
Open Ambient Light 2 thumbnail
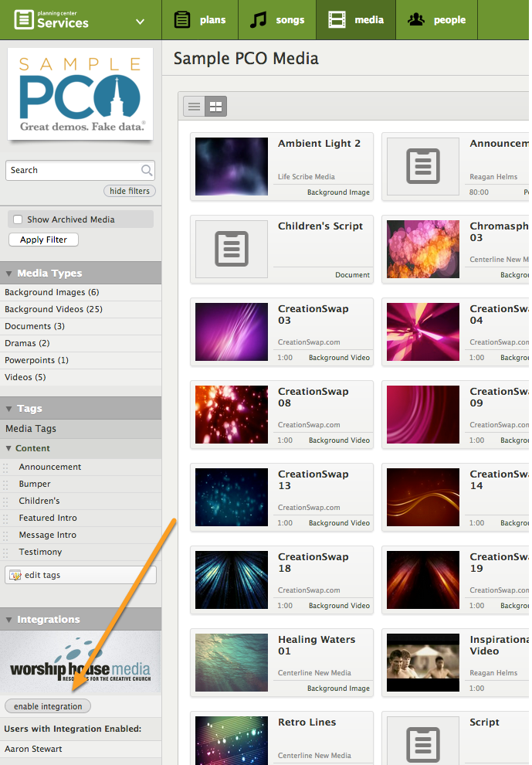click(232, 166)
